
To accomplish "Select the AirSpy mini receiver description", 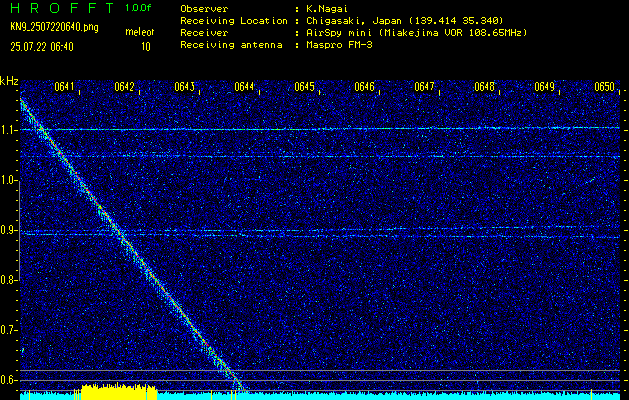I will point(416,32).
